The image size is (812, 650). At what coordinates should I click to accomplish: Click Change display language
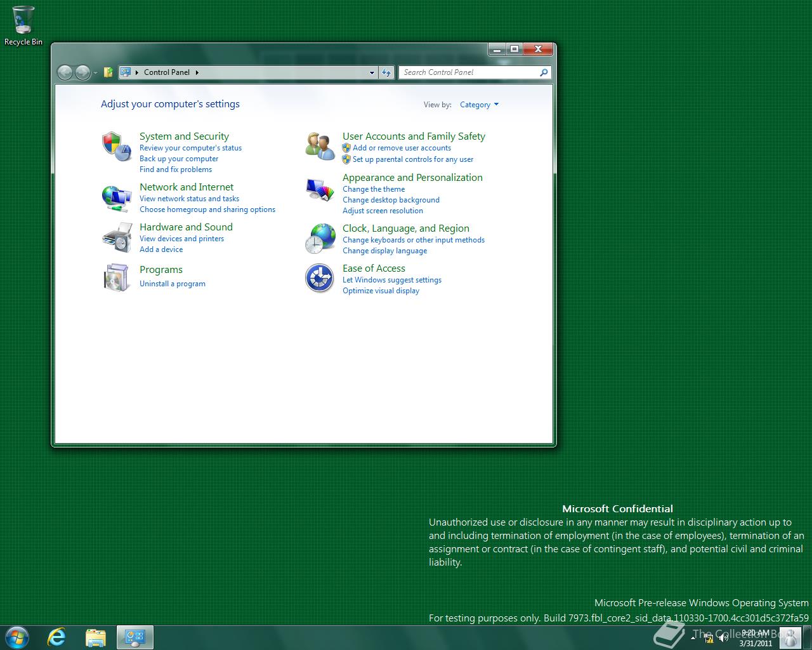click(384, 251)
